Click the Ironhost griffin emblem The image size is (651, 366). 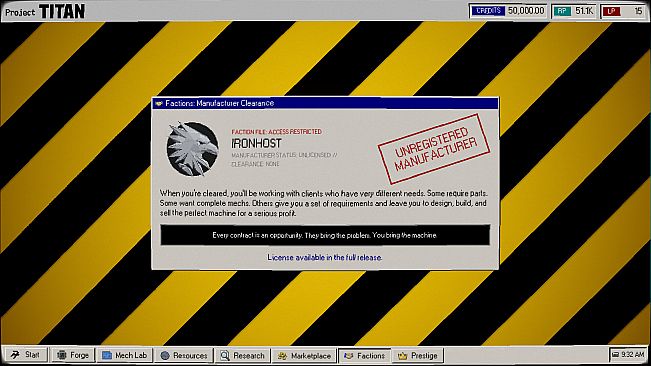193,149
